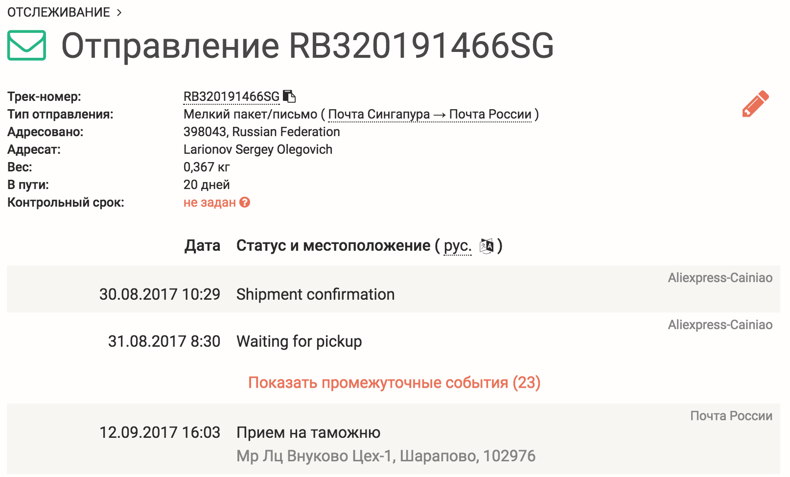Image resolution: width=790 pixels, height=477 pixels.
Task: Select the Waiting for pickup event row
Action: pos(298,341)
